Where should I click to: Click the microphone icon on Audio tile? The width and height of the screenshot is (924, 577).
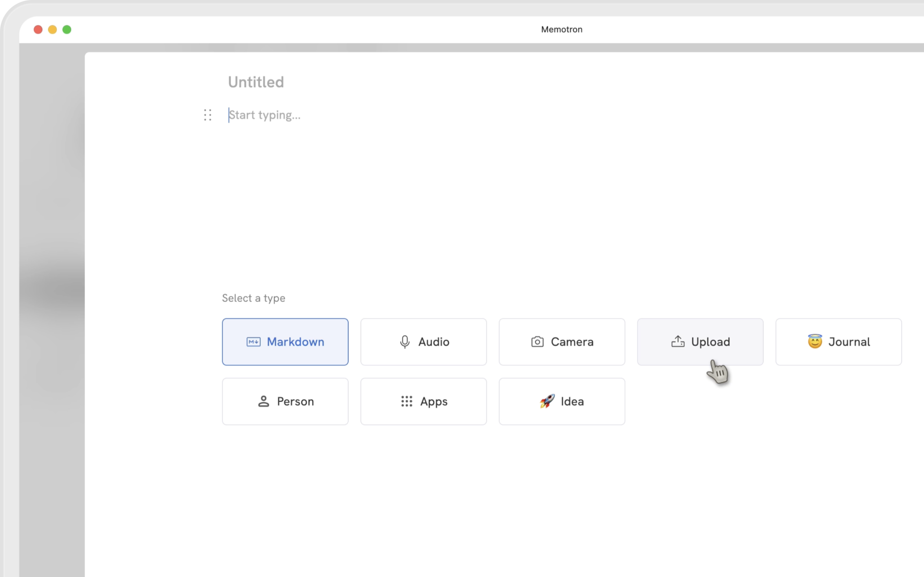(405, 342)
